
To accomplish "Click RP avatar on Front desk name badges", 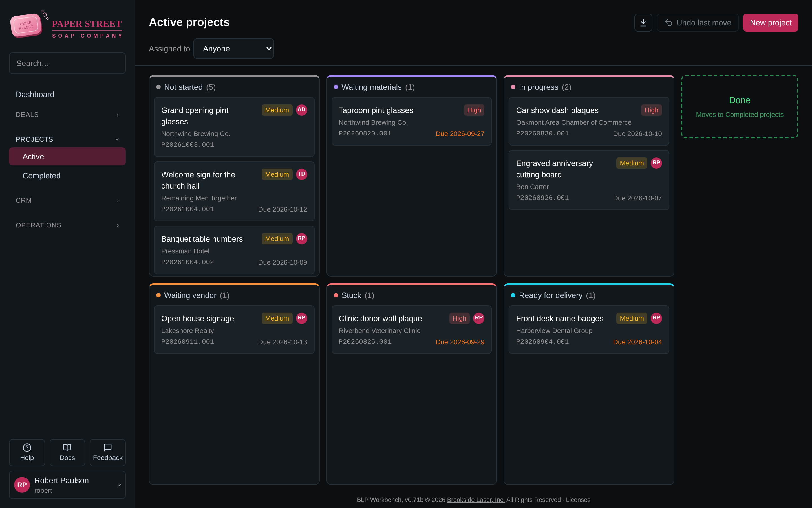I will pos(656,318).
